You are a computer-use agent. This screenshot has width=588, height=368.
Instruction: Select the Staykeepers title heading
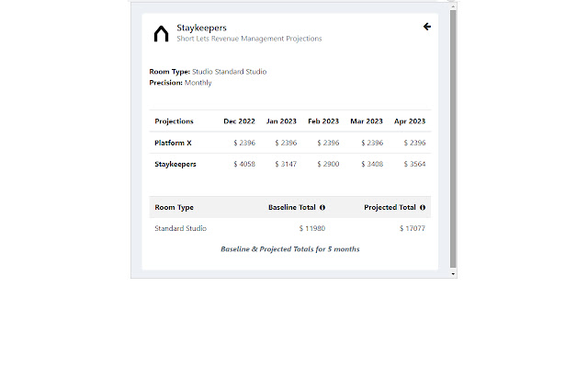(x=202, y=28)
